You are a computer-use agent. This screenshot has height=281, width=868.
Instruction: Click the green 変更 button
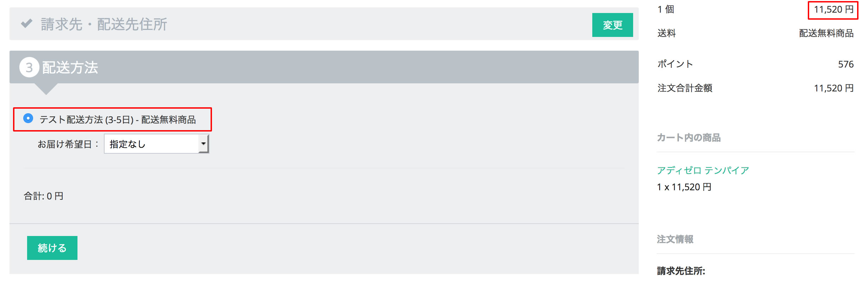pyautogui.click(x=612, y=25)
